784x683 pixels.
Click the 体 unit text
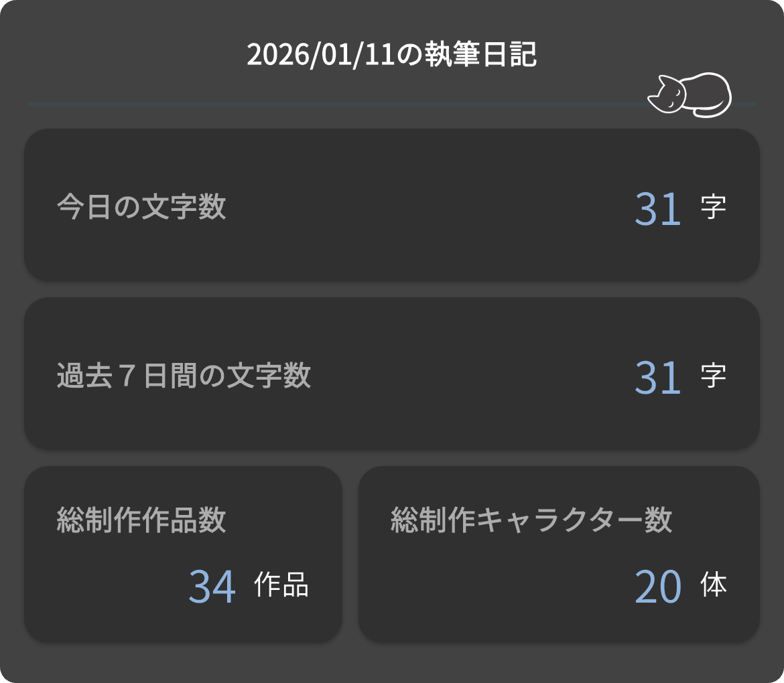(x=714, y=585)
